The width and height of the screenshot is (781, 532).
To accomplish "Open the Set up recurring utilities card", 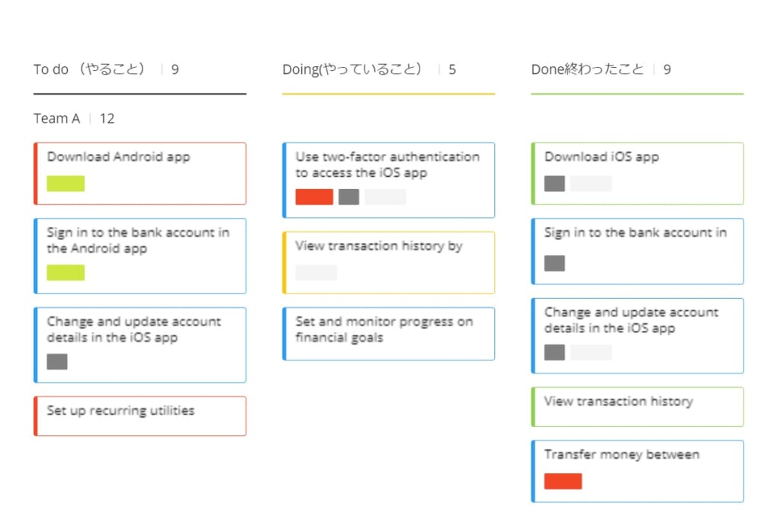I will pos(121,411).
